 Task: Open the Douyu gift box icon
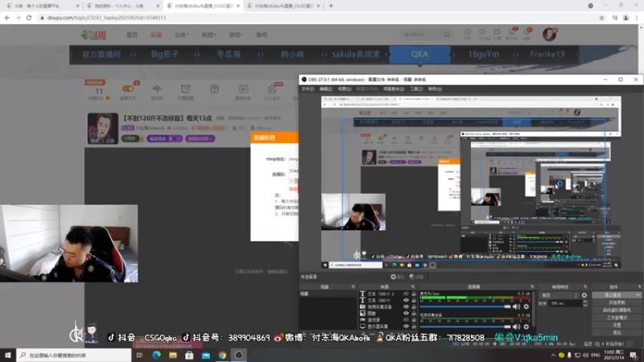coord(214,89)
